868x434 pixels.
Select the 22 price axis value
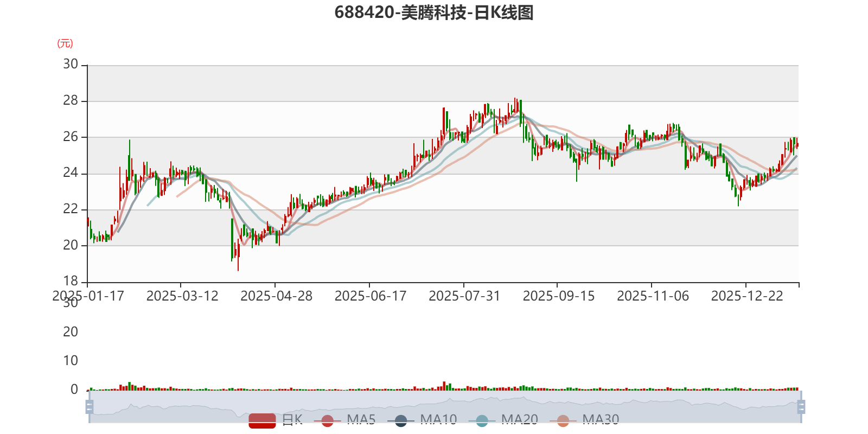(71, 209)
